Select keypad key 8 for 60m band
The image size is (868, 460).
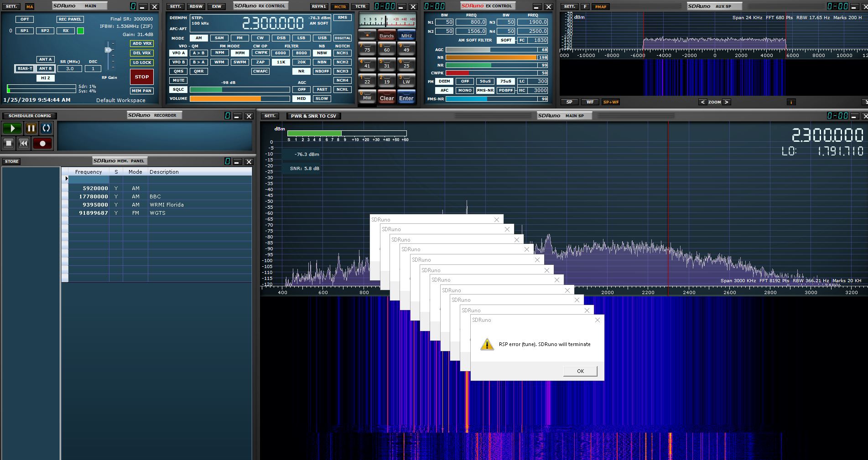[x=387, y=48]
